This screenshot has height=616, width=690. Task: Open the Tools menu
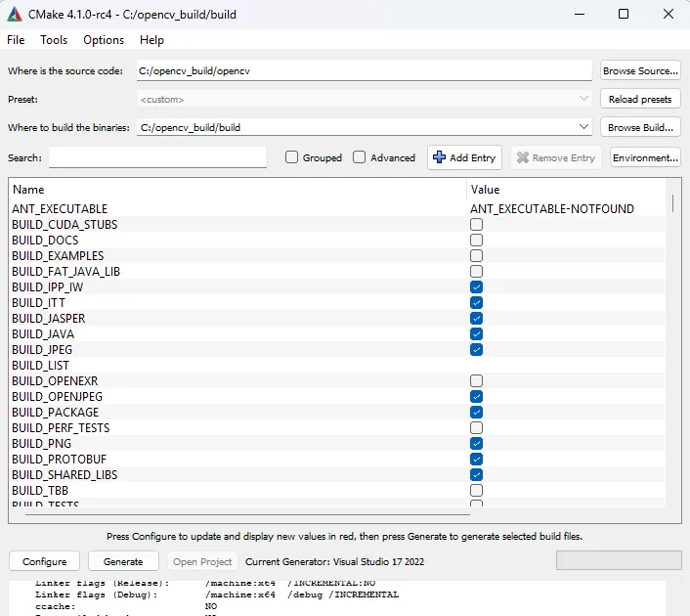54,40
